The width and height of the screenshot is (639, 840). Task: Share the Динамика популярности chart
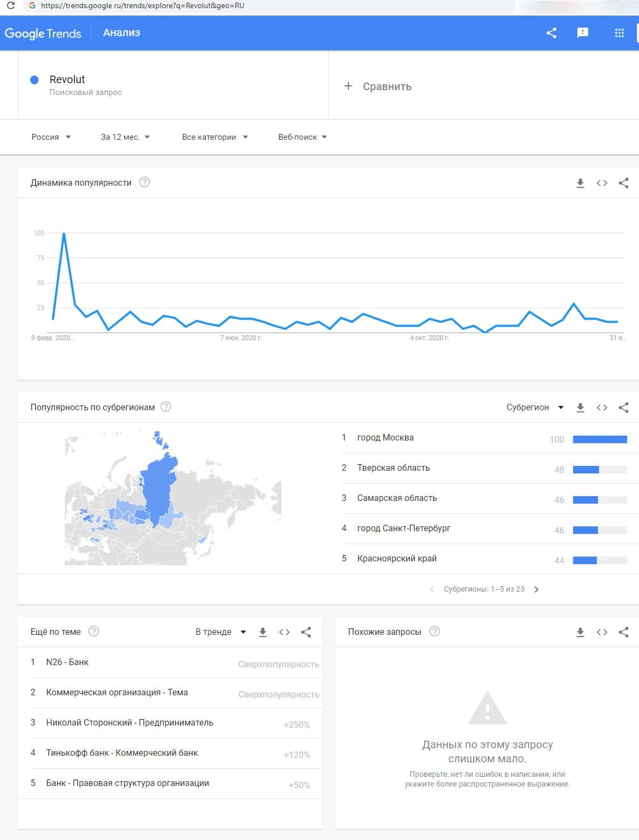[623, 183]
